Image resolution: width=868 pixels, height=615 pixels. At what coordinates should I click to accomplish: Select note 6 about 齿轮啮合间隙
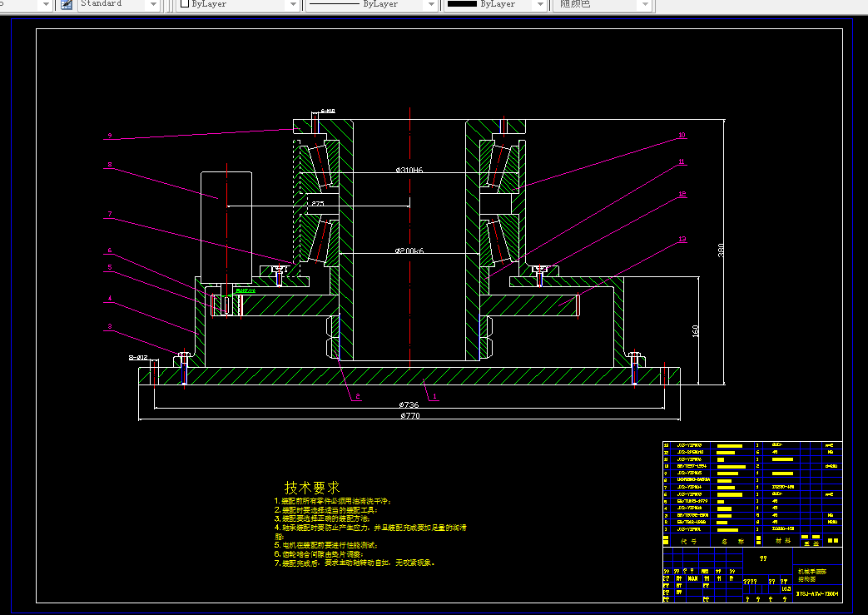point(319,554)
